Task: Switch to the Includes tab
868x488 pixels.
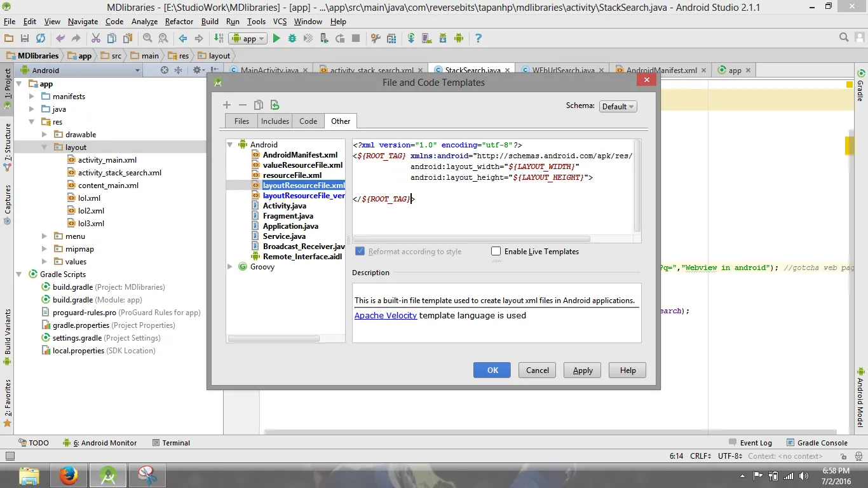Action: click(275, 121)
